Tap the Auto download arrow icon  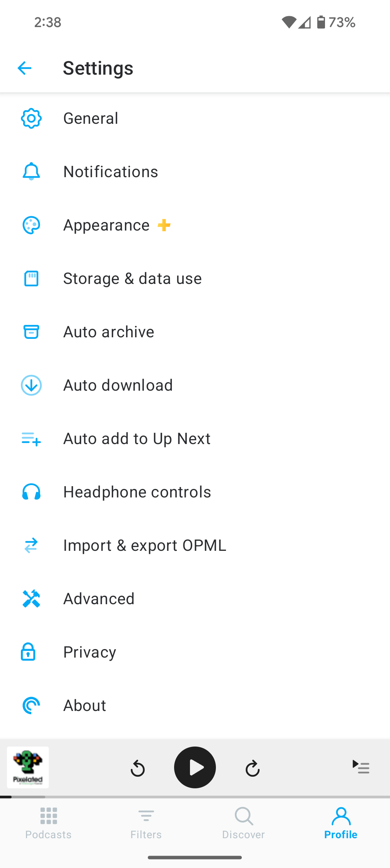[x=31, y=385]
